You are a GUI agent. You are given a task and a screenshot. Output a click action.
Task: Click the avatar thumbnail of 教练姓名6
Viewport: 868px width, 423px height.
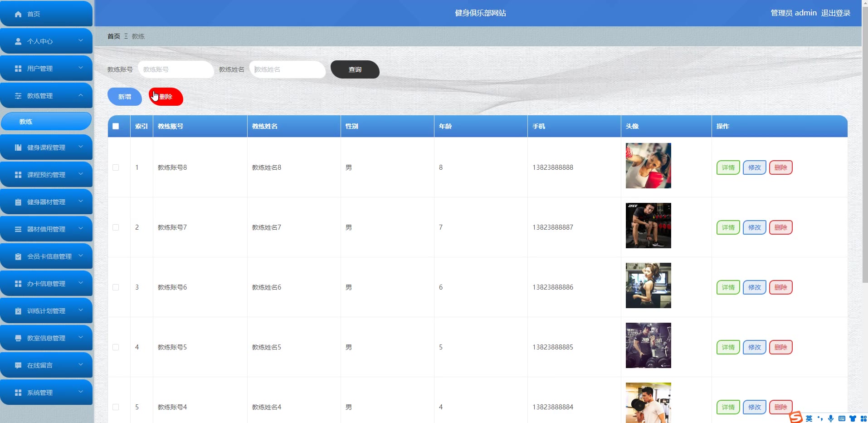[x=649, y=285]
